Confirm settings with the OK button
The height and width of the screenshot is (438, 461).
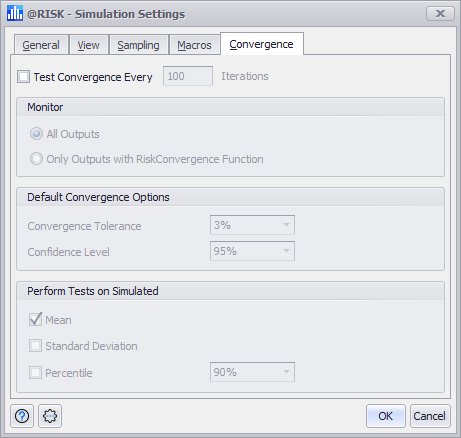pyautogui.click(x=386, y=416)
